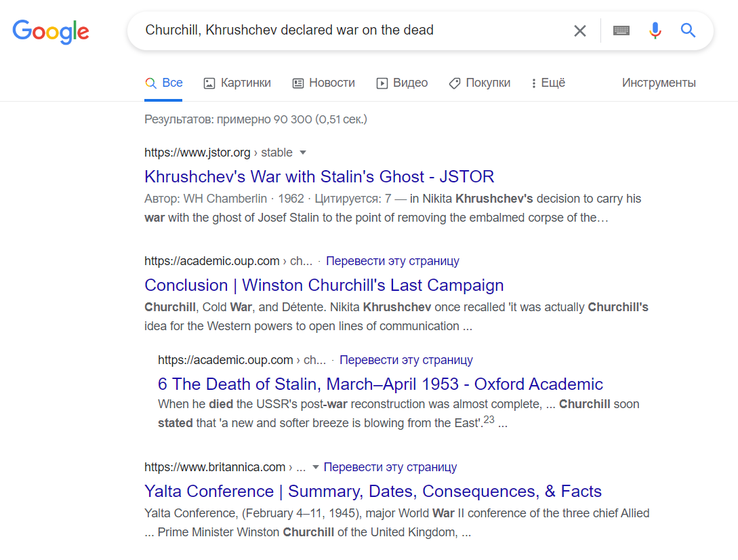
Task: Start voice search with microphone icon
Action: click(x=655, y=31)
